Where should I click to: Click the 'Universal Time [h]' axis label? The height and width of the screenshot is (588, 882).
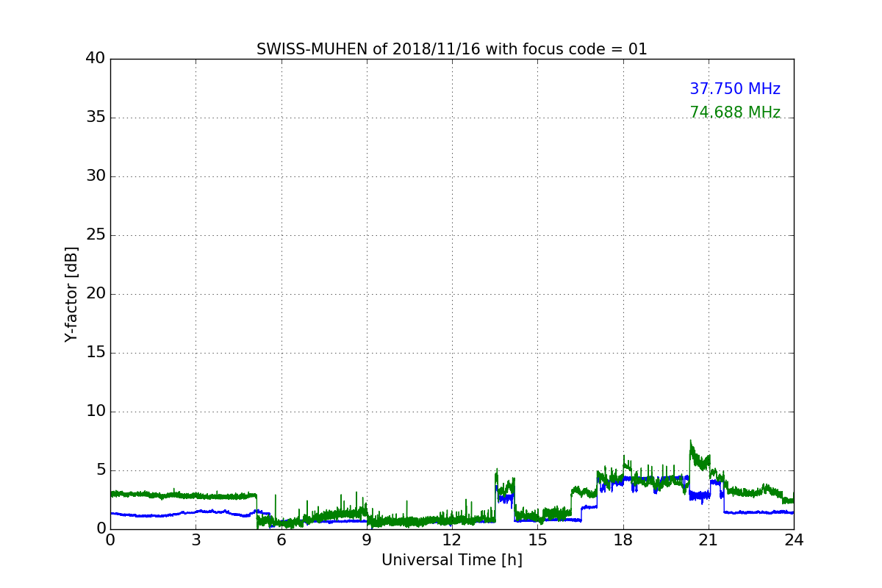pos(451,560)
